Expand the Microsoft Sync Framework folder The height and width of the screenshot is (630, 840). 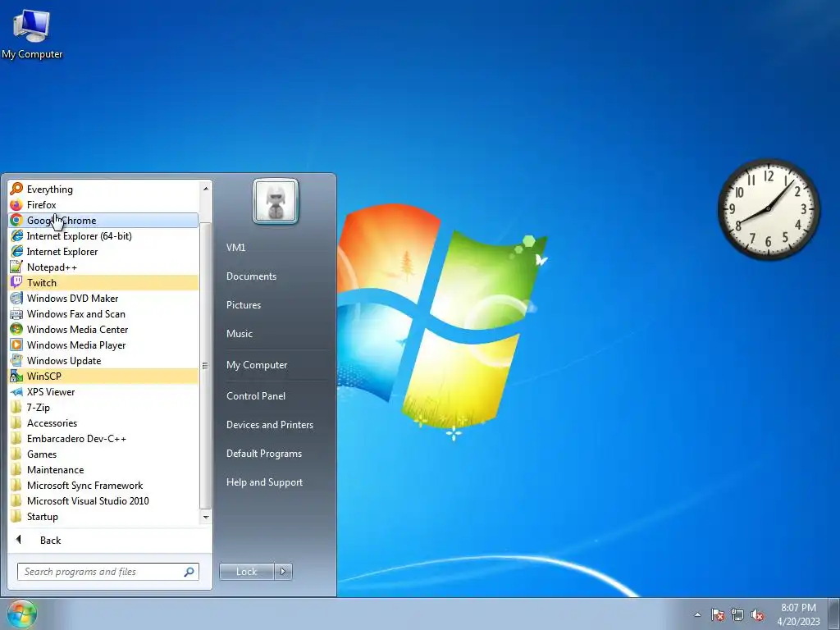(103, 486)
